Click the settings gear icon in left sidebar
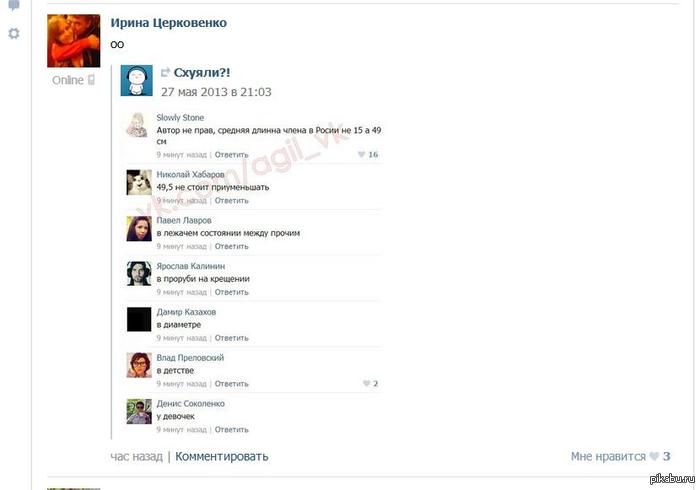The width and height of the screenshot is (700, 490). point(14,33)
